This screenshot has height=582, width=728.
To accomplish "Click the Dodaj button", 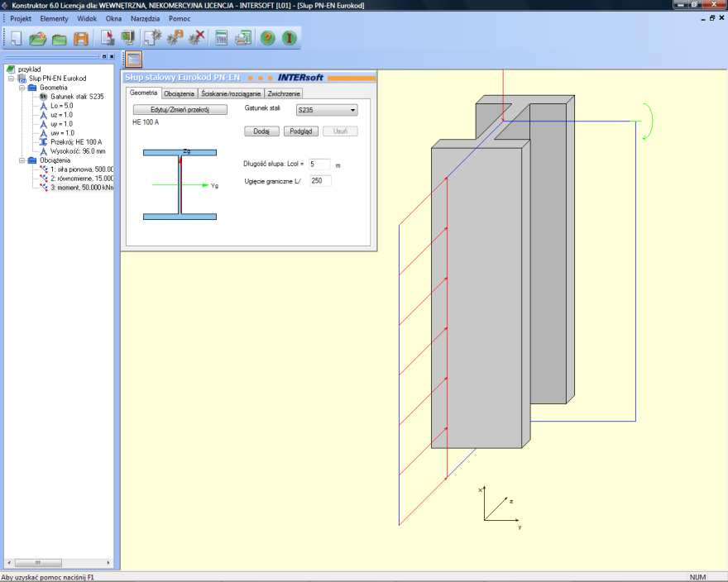I will coord(261,131).
